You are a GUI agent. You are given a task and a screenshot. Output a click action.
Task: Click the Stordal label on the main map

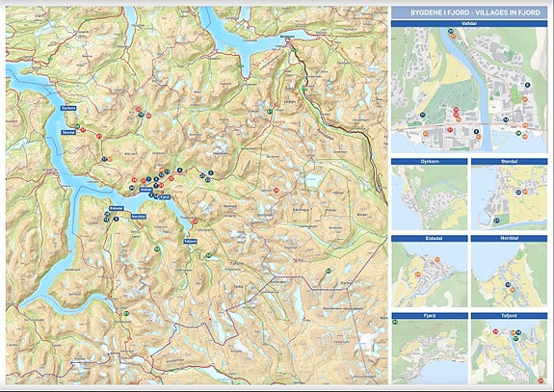(68, 133)
